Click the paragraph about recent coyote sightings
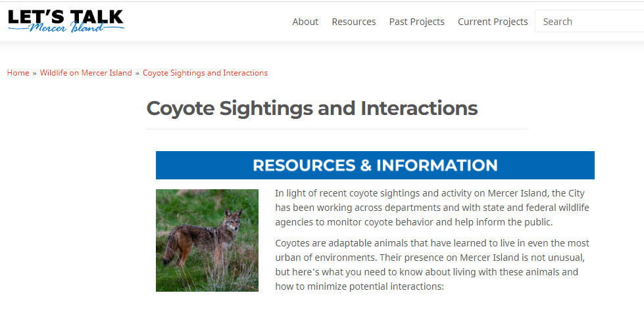644x318 pixels. [x=432, y=207]
